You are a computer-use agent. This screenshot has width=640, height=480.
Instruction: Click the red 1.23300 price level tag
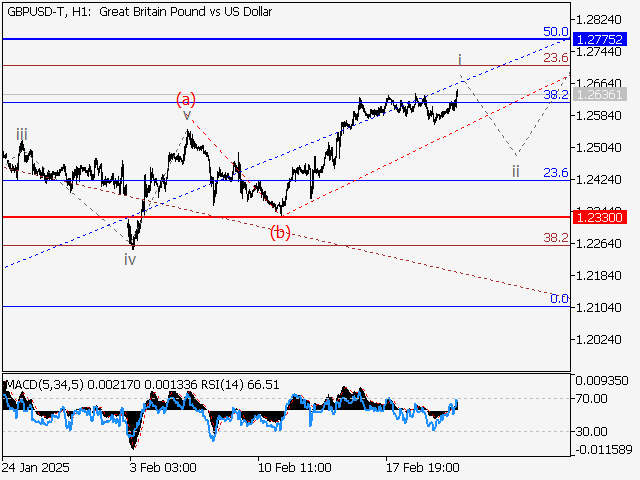[x=602, y=216]
